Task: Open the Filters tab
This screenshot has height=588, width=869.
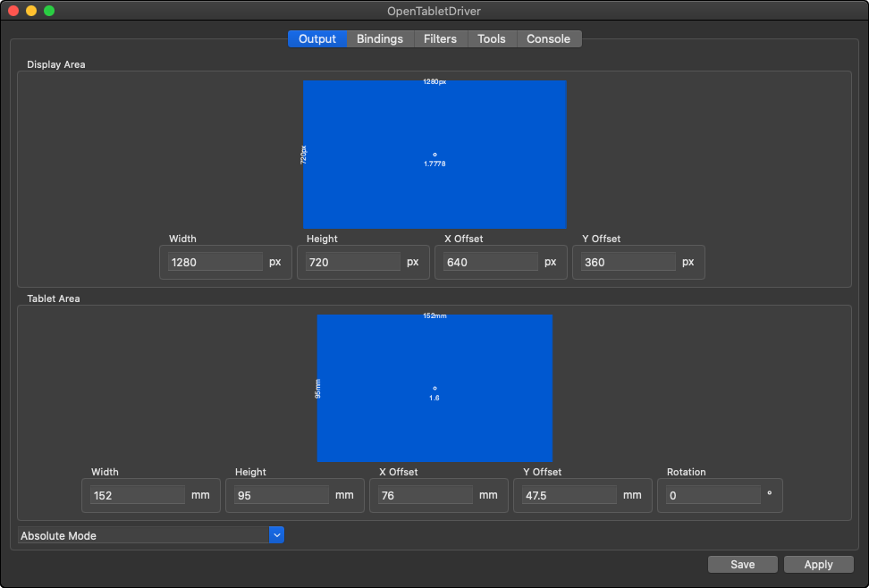Action: 440,38
